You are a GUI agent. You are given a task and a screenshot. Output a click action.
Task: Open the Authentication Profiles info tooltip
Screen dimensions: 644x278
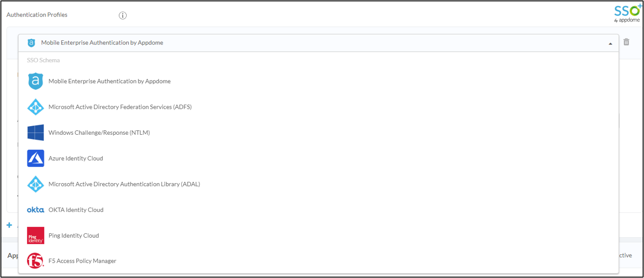pos(122,15)
